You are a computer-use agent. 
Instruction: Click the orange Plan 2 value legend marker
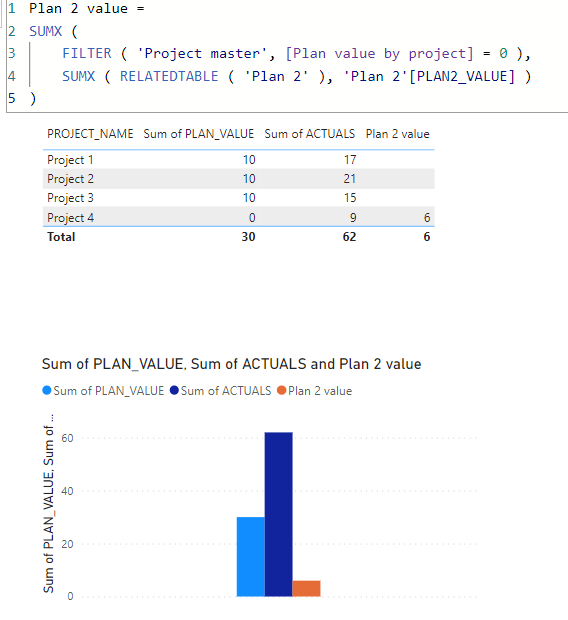click(x=282, y=391)
